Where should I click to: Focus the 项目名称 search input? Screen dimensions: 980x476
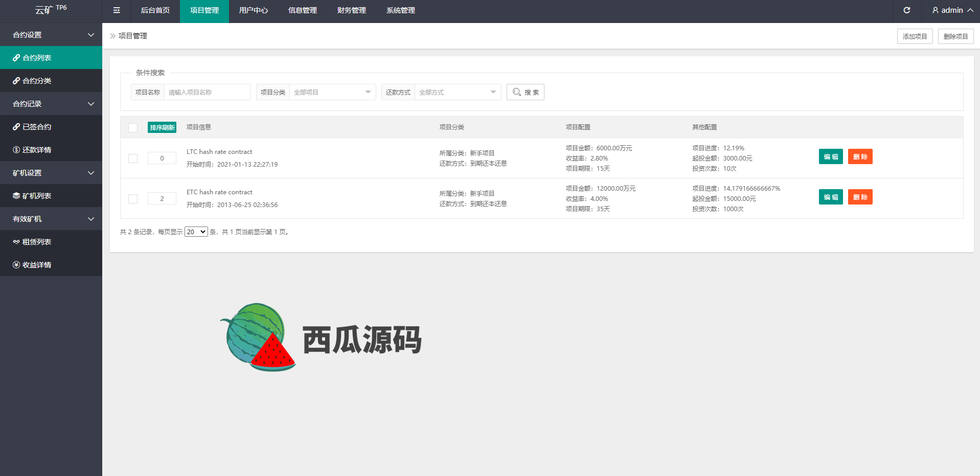[208, 92]
